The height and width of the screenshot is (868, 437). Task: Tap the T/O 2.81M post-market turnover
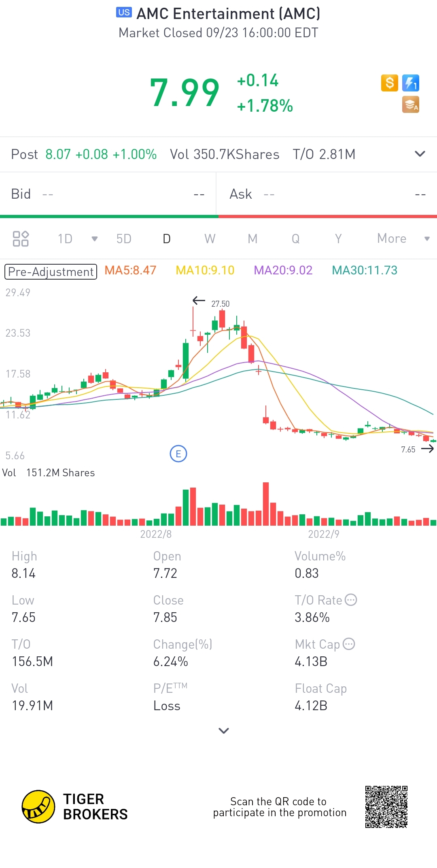(324, 154)
